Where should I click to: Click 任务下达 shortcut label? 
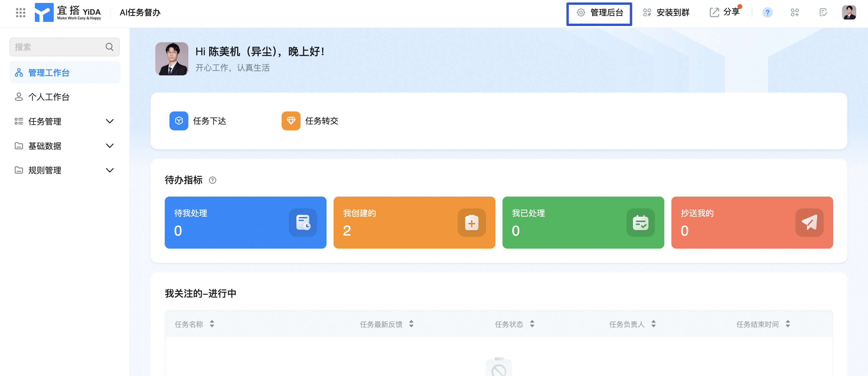pos(210,121)
